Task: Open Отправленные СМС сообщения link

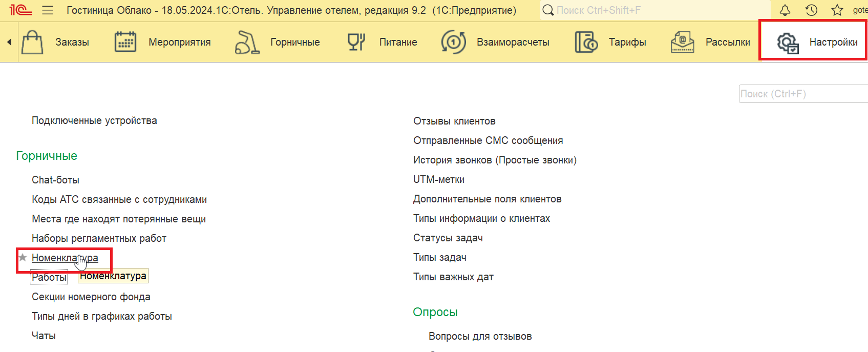Action: 488,140
